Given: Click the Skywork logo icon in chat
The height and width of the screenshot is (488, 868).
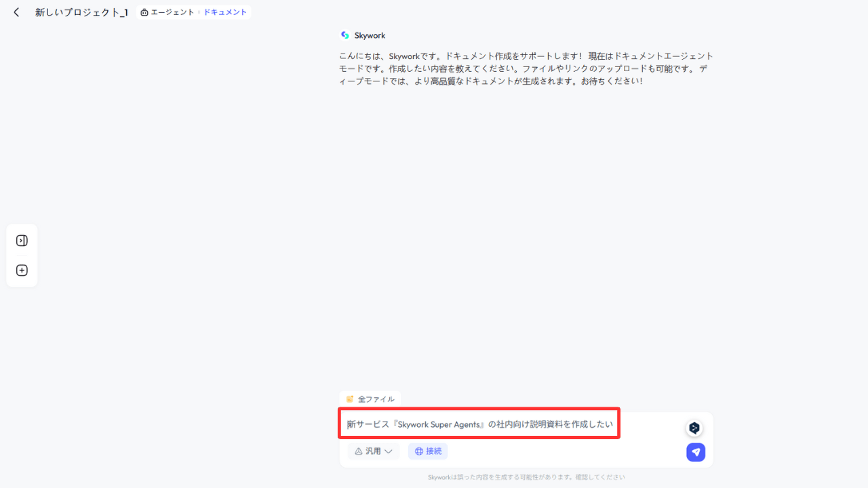Looking at the screenshot, I should 345,35.
